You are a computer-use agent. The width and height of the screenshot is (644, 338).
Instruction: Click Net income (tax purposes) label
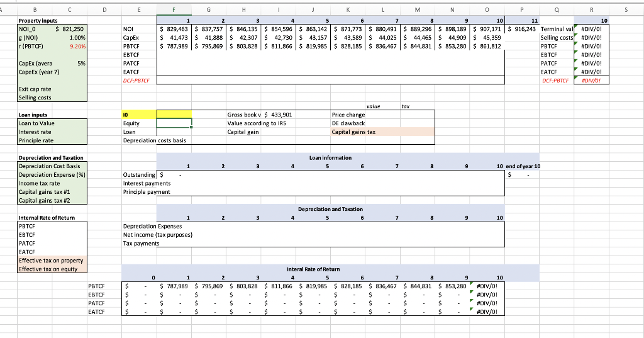(158, 235)
